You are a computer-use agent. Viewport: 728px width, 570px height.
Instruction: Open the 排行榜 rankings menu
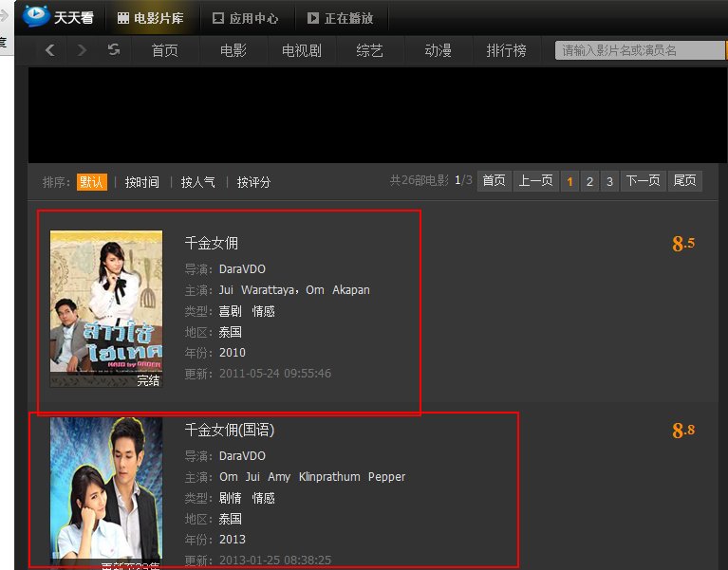(506, 50)
